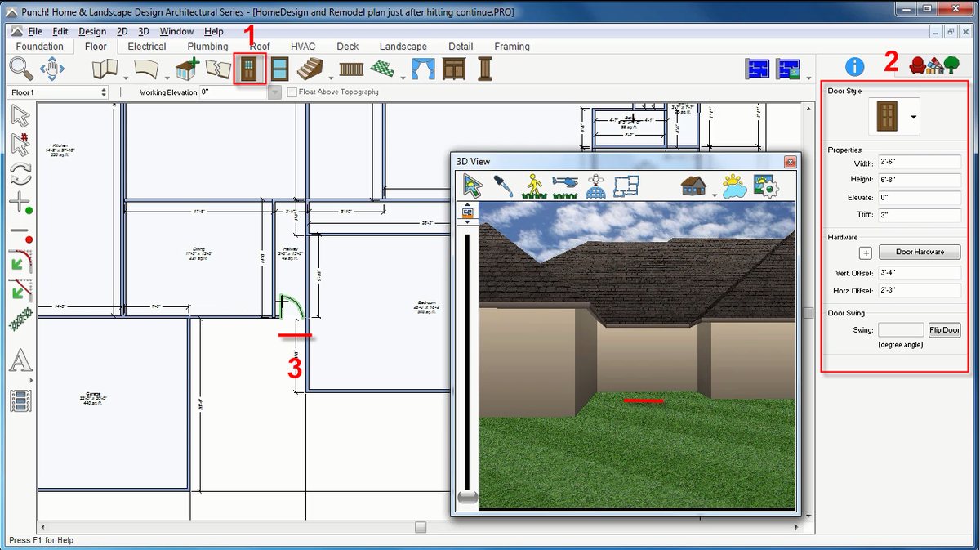980x550 pixels.
Task: Click the Swing degree angle field
Action: (901, 330)
